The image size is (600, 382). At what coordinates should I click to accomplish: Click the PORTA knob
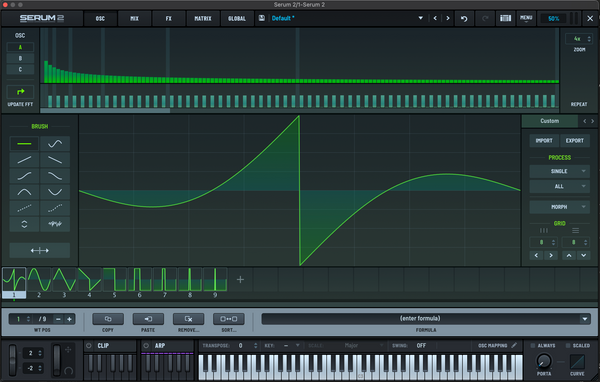544,361
